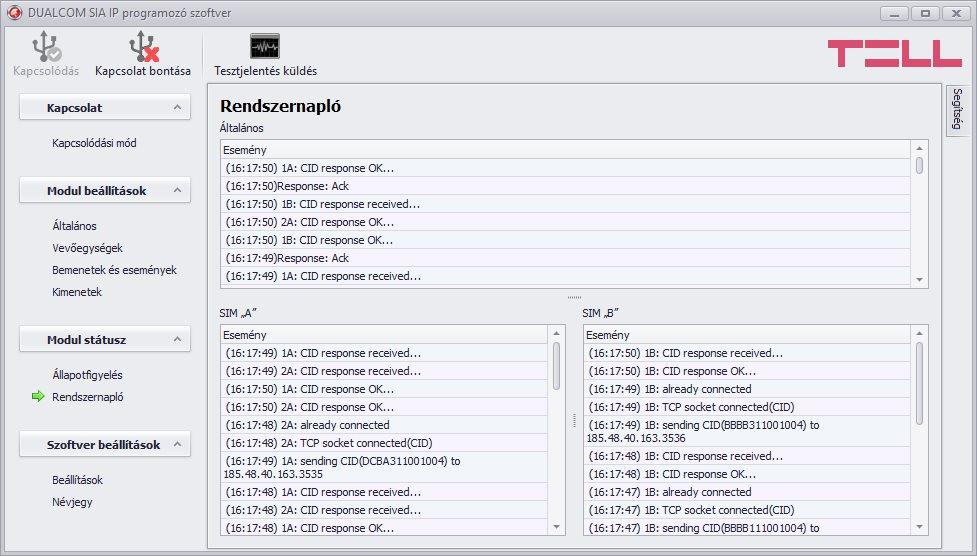Click the scroll up arrow in SIM B log
Image resolution: width=977 pixels, height=556 pixels.
pyautogui.click(x=919, y=333)
